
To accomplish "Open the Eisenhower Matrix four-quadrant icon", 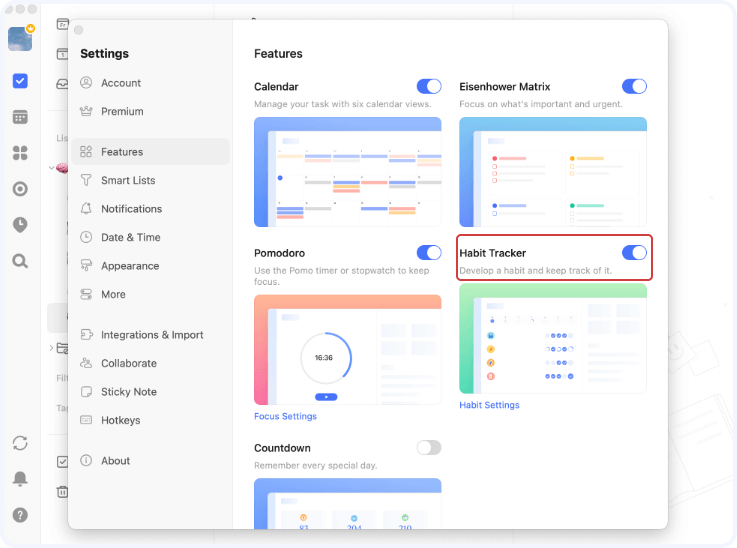I will [20, 153].
